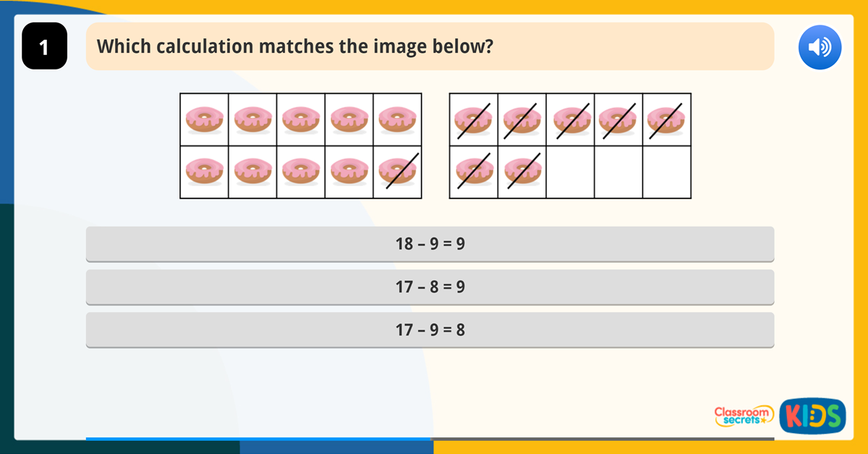Click the first donut in the left ten-frame
Screen dimensions: 868x454
tap(204, 119)
